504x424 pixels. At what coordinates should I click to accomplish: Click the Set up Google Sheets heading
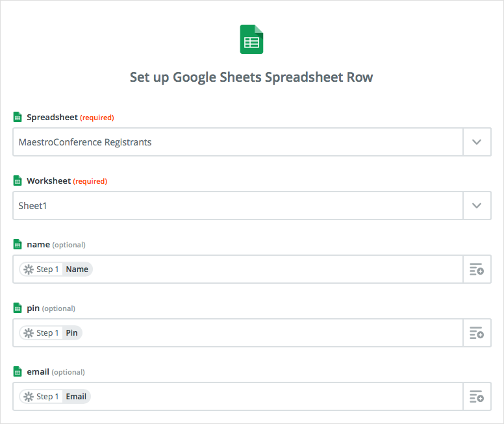point(251,77)
